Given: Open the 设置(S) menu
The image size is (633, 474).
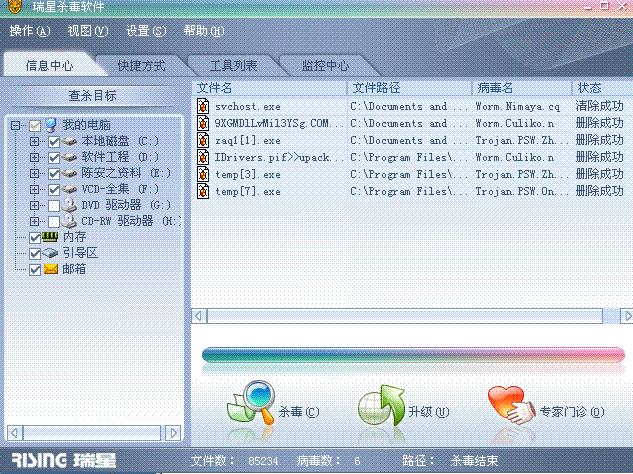Looking at the screenshot, I should click(146, 31).
